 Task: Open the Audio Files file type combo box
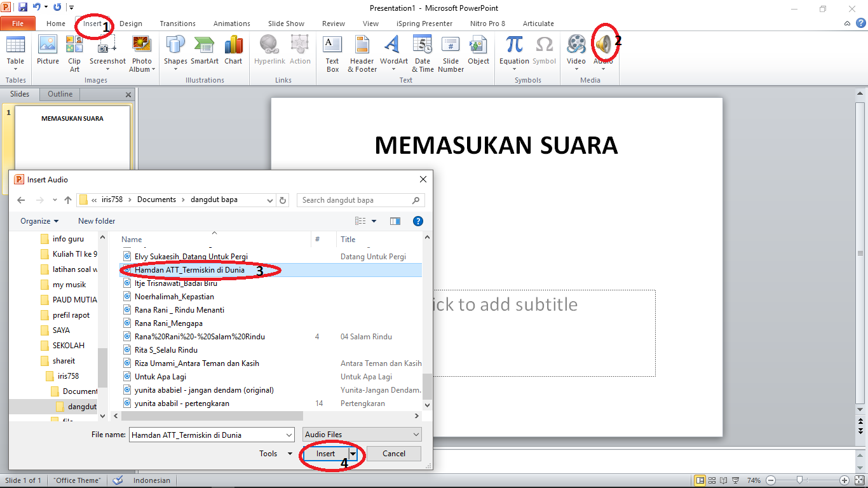point(361,434)
